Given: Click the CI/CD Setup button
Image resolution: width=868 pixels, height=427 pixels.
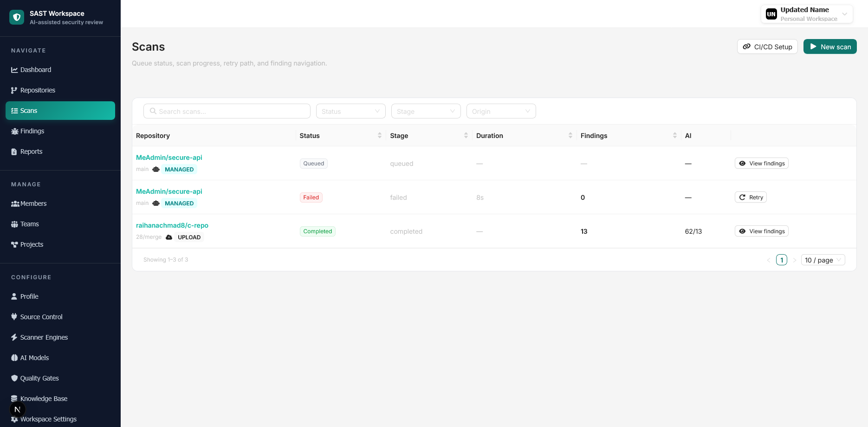Looking at the screenshot, I should 767,46.
